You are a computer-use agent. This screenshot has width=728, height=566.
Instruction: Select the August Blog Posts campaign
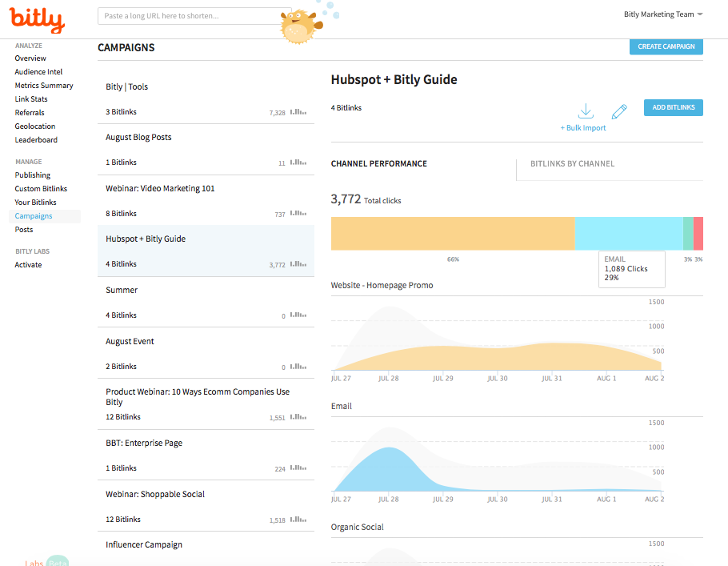[206, 150]
